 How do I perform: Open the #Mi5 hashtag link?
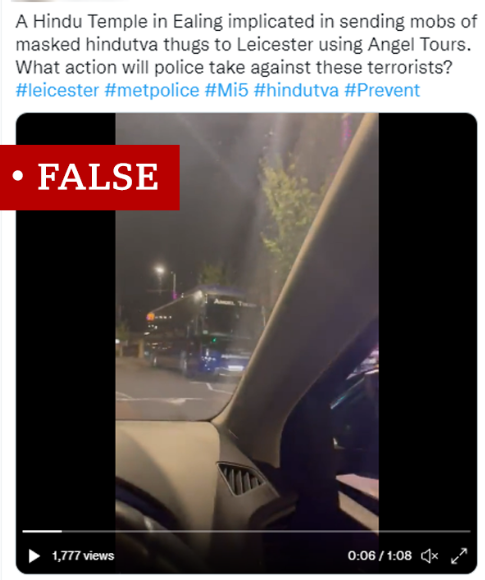coord(226,90)
